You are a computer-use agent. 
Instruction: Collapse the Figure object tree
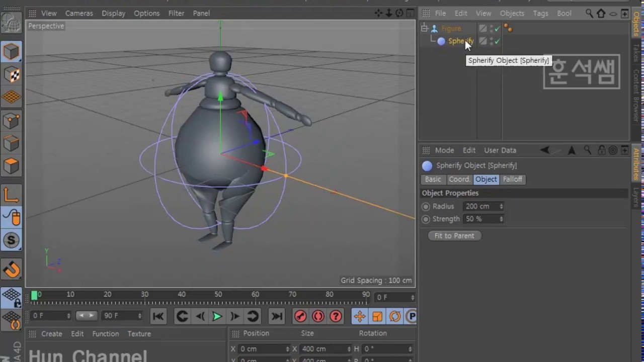point(425,28)
